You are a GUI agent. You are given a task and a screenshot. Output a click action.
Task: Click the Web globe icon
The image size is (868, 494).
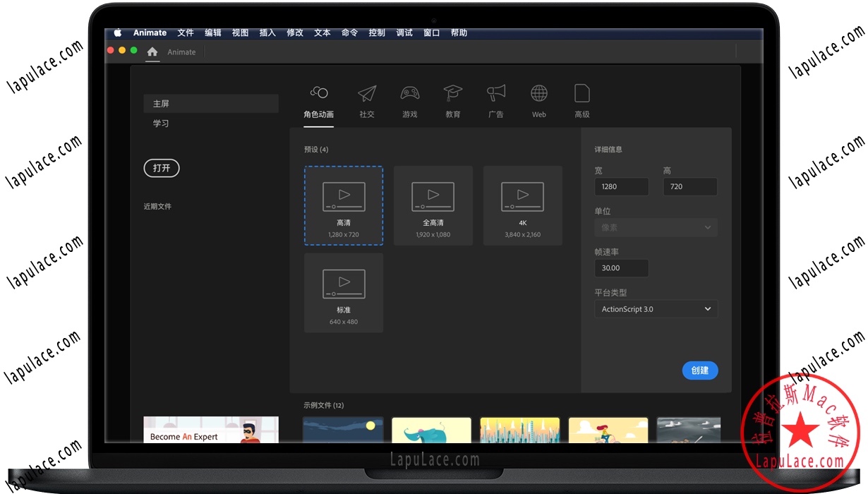(538, 95)
